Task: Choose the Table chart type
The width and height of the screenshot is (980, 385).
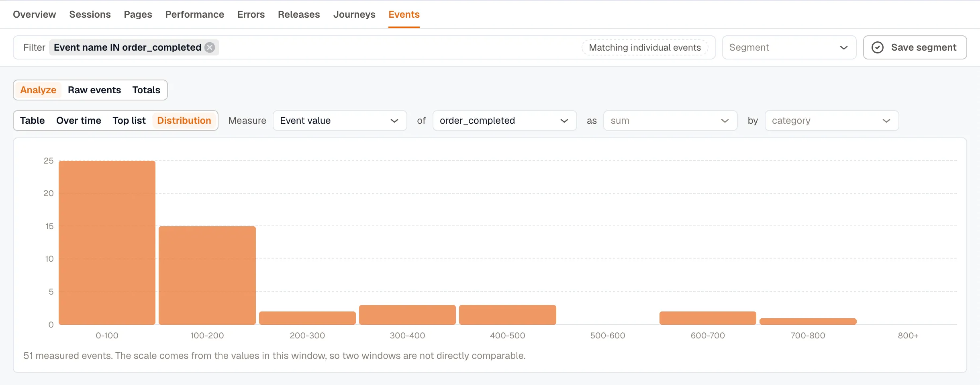Action: [x=32, y=121]
